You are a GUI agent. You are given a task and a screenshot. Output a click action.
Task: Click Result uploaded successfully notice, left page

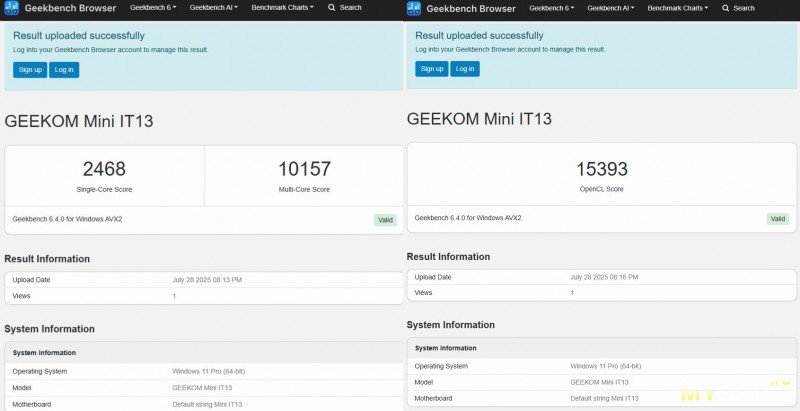[79, 36]
